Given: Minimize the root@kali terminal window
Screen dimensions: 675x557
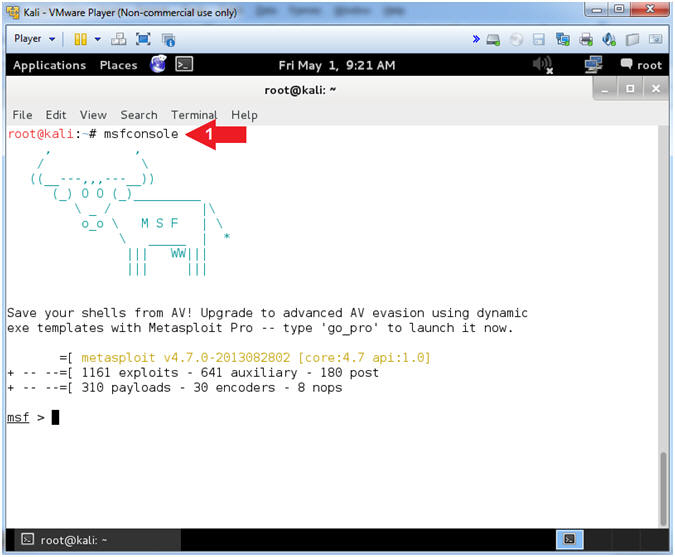Looking at the screenshot, I should [x=605, y=89].
